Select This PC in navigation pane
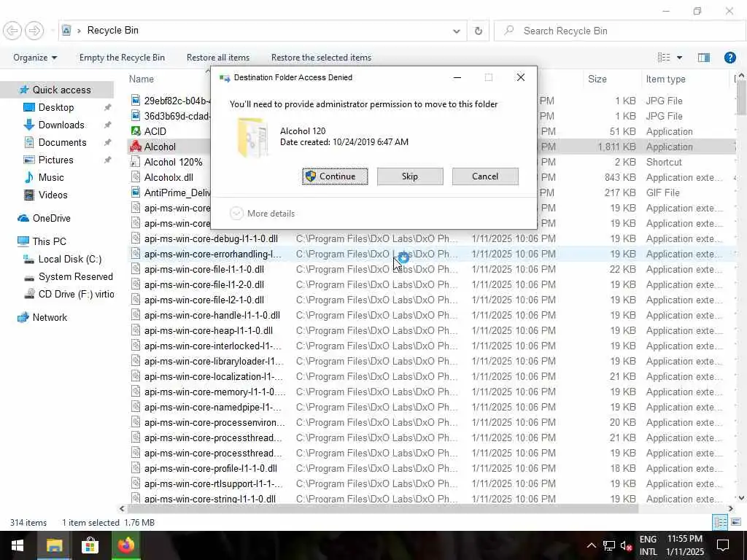This screenshot has width=747, height=560. click(x=49, y=241)
